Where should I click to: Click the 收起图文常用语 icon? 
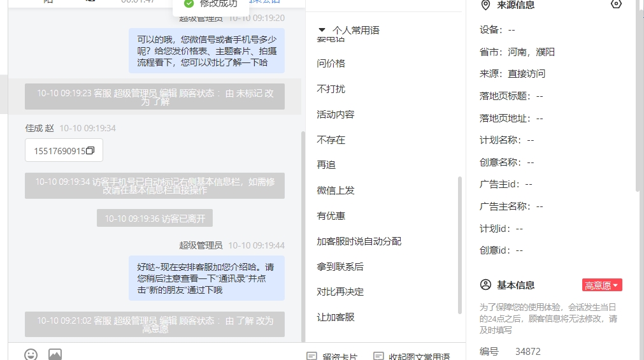tap(378, 356)
